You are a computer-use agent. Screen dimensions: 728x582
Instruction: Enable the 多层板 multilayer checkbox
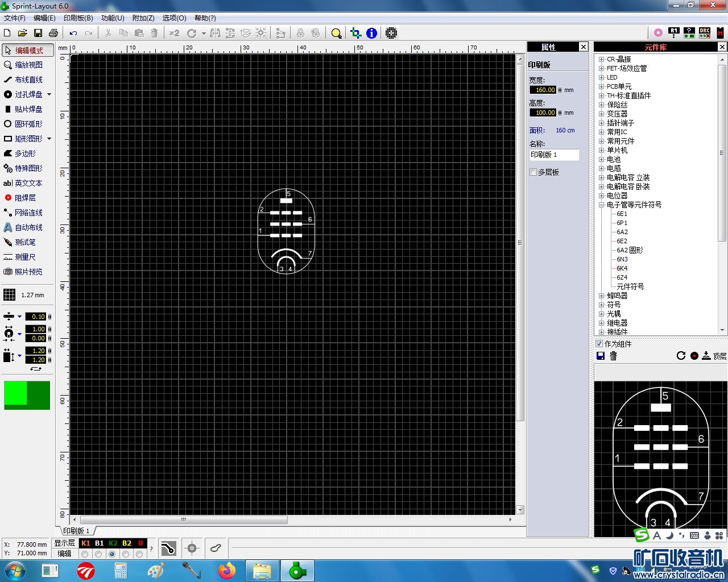533,172
